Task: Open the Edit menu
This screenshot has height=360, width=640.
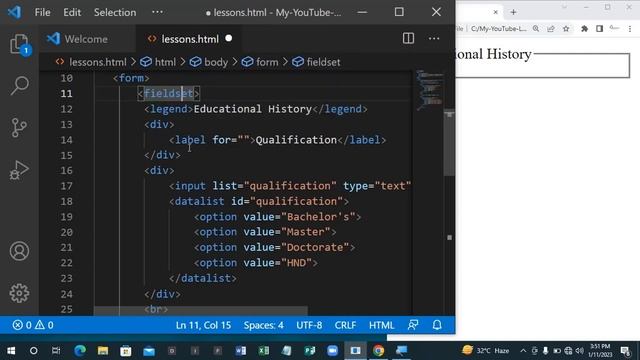Action: (x=72, y=12)
